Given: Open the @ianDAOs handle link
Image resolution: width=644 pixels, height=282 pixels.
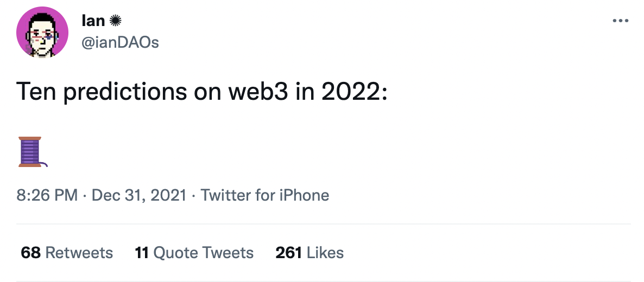Looking at the screenshot, I should [120, 42].
